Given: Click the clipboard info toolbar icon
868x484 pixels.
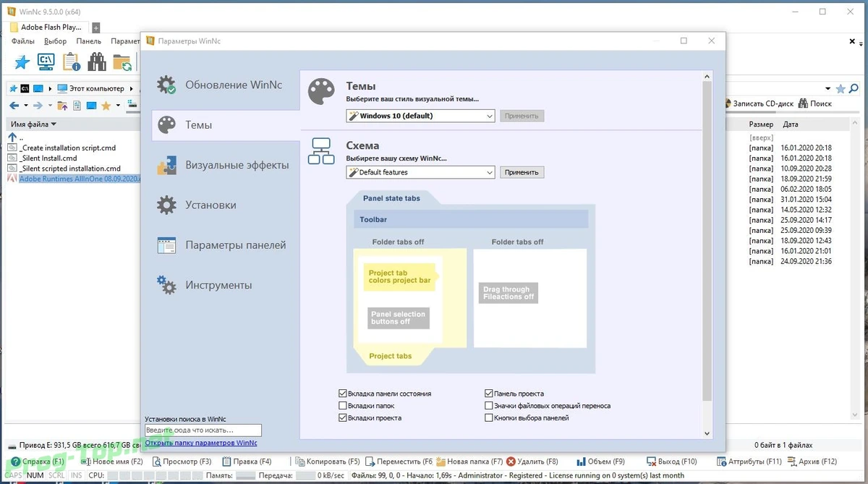Looking at the screenshot, I should pyautogui.click(x=72, y=62).
